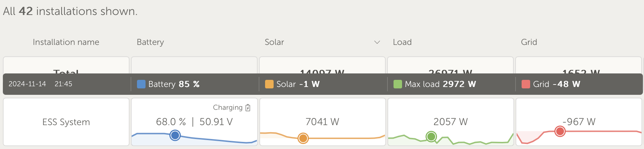Sort by Installation name column header
Image resolution: width=644 pixels, height=149 pixels.
(x=66, y=42)
